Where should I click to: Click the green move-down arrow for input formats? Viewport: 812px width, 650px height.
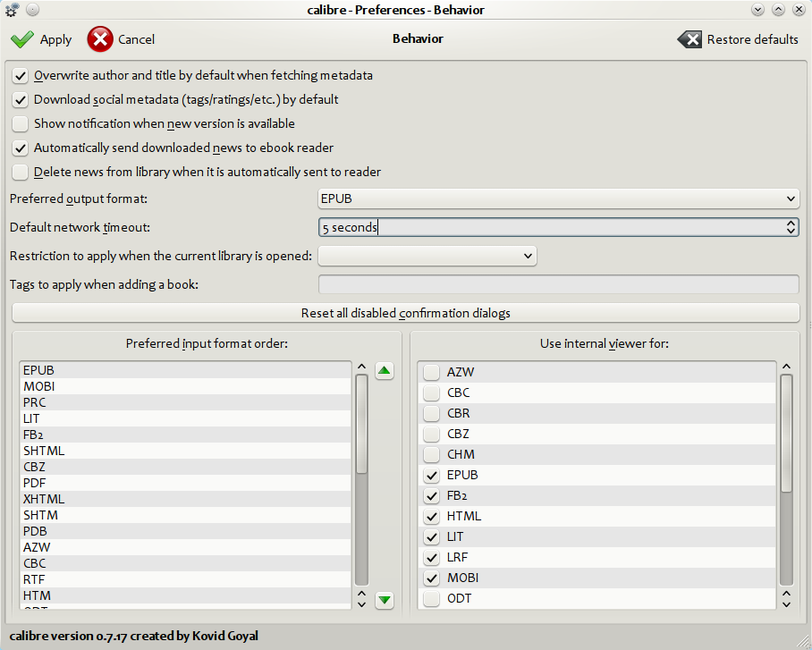[384, 600]
